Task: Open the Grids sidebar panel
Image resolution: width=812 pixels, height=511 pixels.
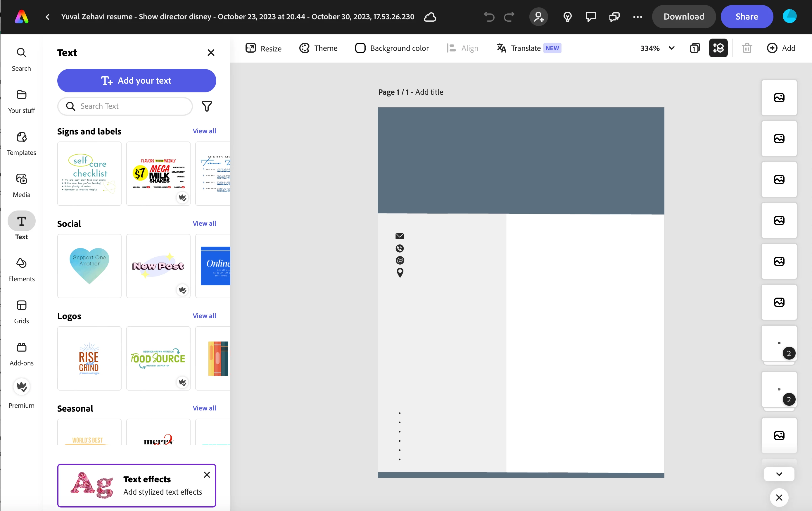Action: click(x=21, y=312)
